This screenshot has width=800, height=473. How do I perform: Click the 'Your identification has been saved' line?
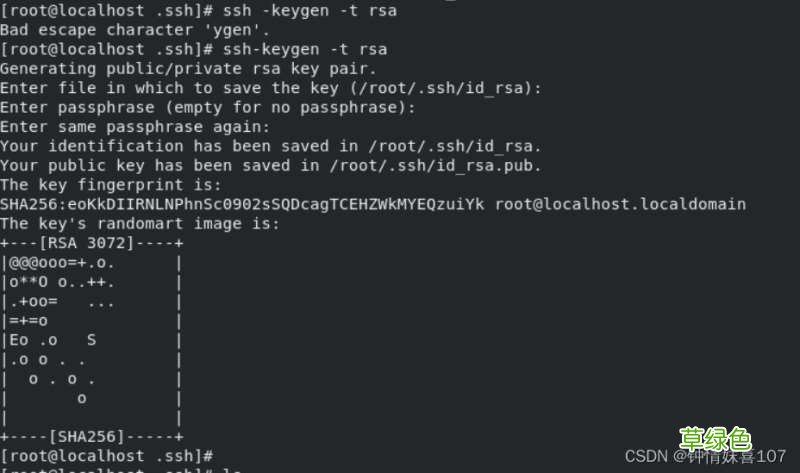[271, 146]
